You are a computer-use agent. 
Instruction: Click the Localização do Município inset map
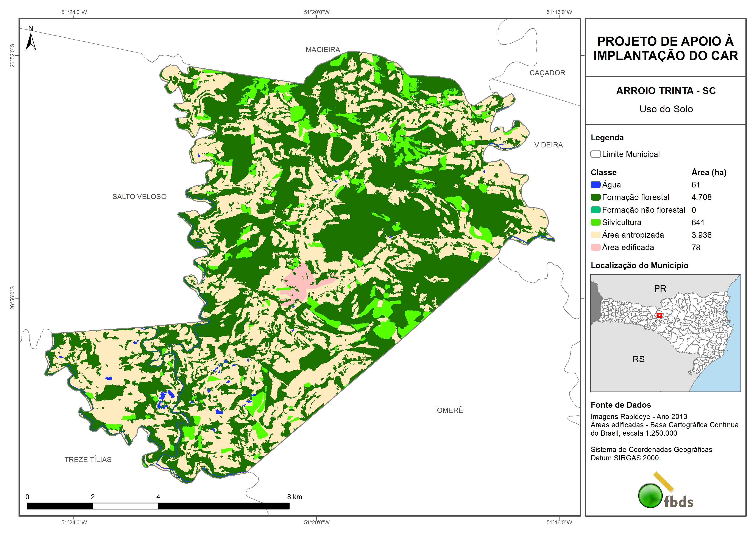click(666, 333)
